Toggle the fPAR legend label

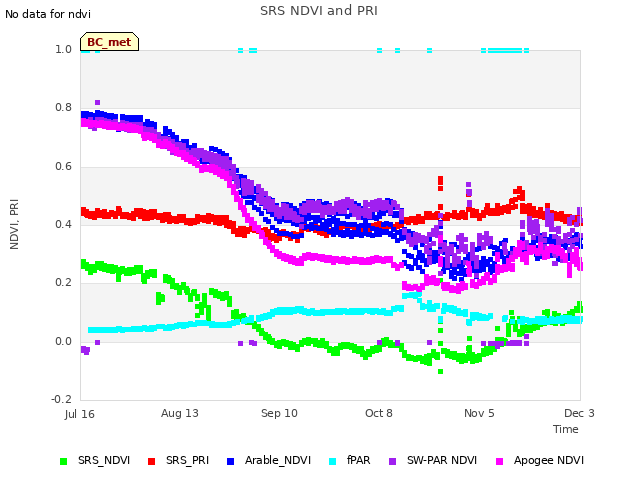pos(359,460)
